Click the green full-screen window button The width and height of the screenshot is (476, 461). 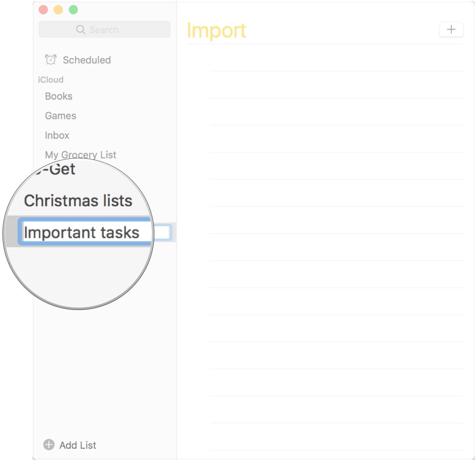73,10
